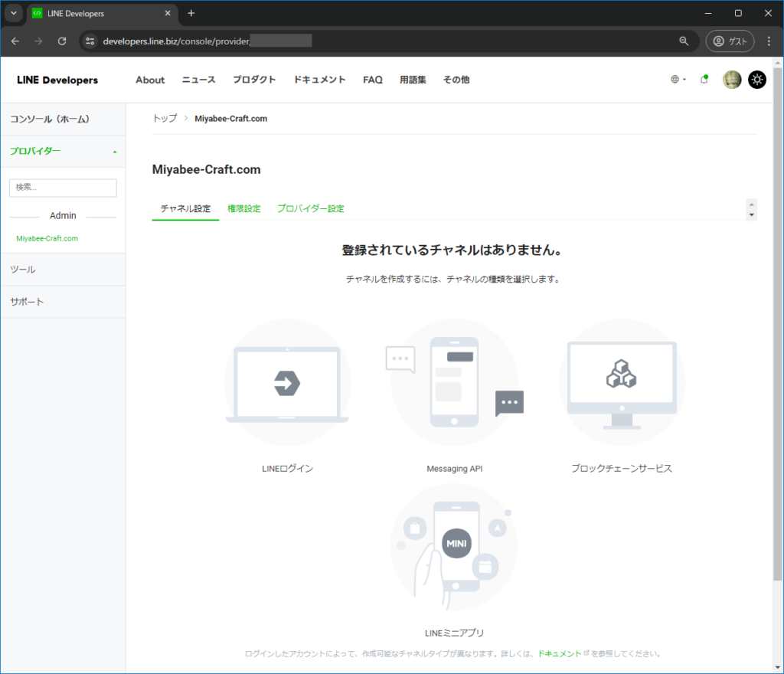
Task: Switch to the 権限設定 tab
Action: pos(244,208)
